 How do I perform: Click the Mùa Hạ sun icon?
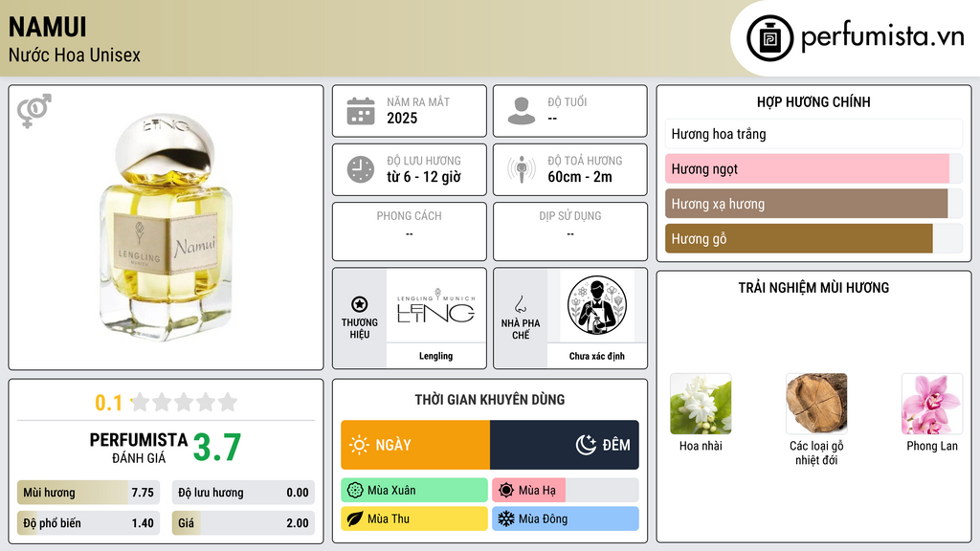[x=506, y=491]
